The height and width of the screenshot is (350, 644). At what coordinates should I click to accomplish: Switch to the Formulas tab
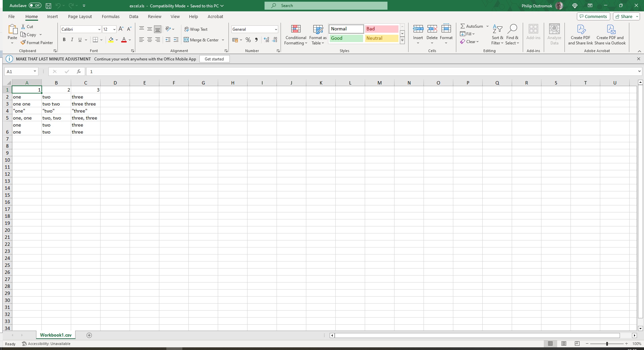111,16
